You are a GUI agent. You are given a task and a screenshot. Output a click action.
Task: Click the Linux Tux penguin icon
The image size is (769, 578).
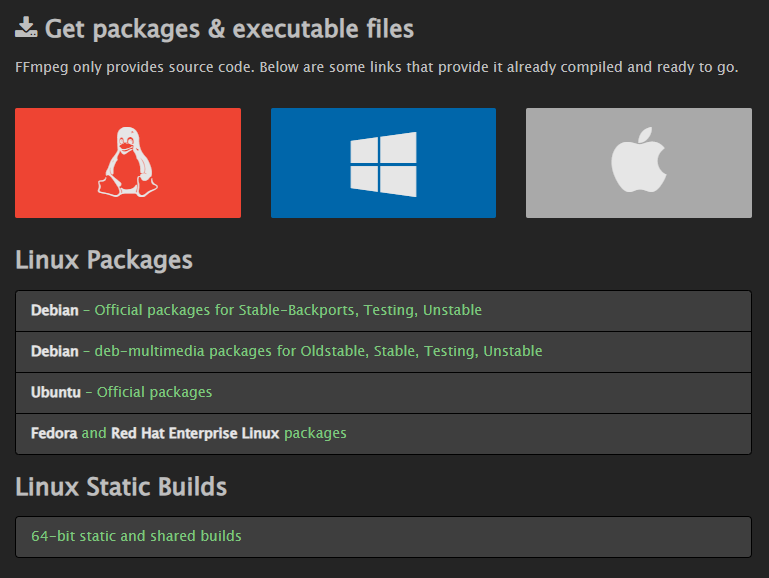tap(127, 162)
